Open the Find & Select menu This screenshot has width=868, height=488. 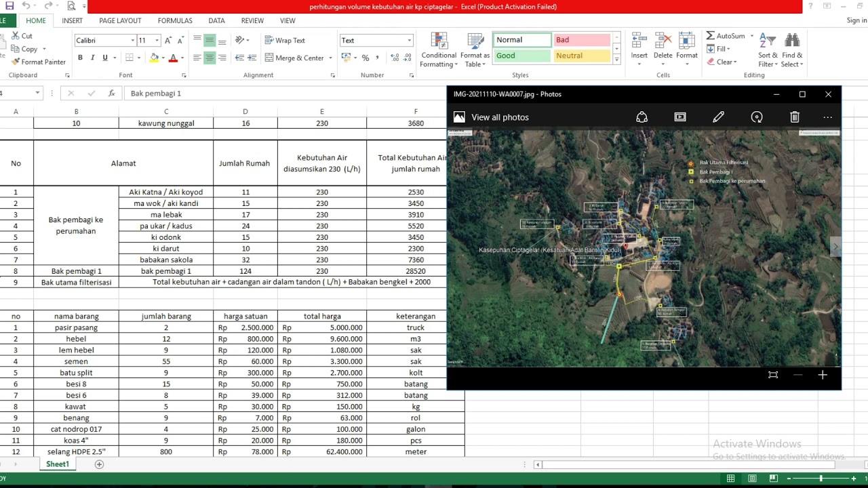792,50
